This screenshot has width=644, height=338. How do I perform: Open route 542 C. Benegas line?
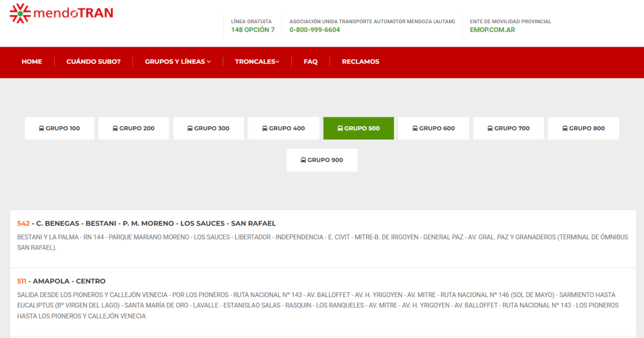coord(147,224)
